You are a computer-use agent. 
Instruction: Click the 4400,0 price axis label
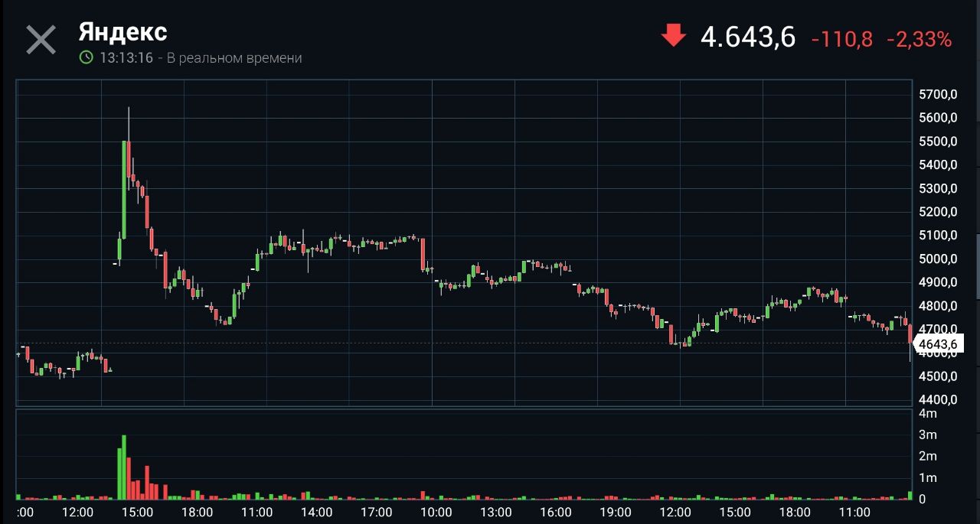[937, 399]
